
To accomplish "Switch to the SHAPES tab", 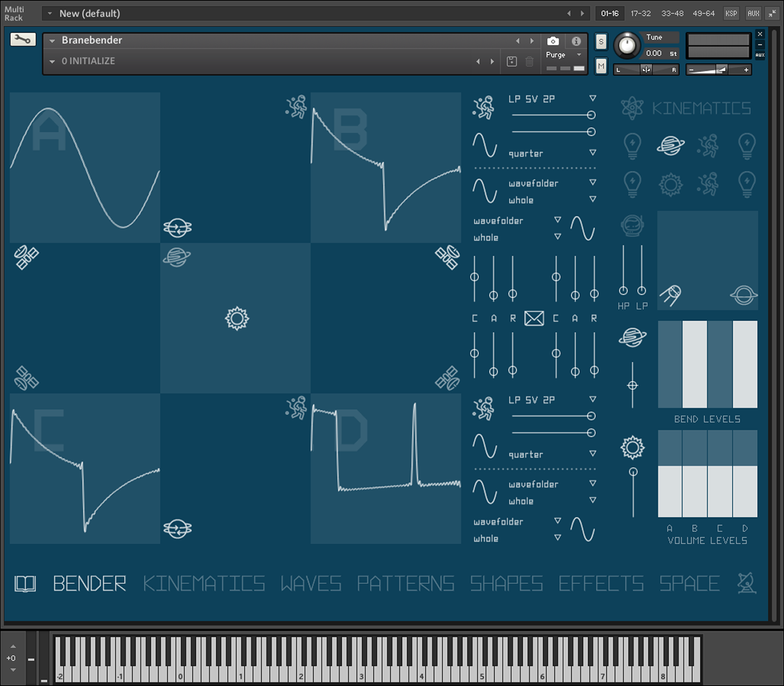I will (507, 583).
